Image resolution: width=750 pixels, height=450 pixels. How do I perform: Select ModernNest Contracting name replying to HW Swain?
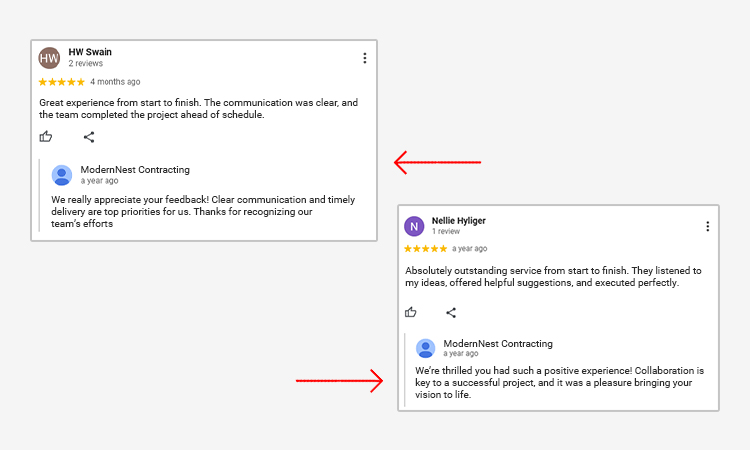click(135, 170)
